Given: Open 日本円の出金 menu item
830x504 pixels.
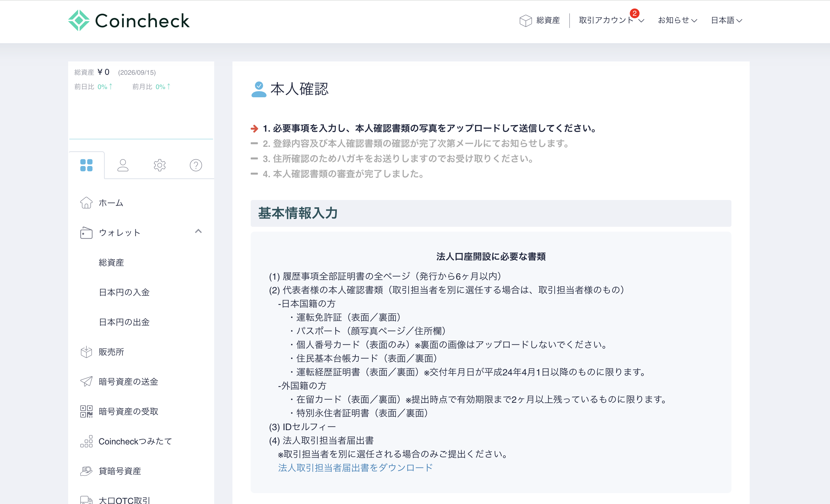Looking at the screenshot, I should point(124,322).
